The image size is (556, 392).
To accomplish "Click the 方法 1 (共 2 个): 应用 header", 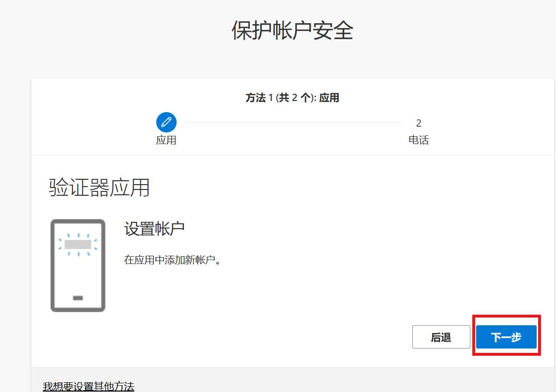I will 293,97.
